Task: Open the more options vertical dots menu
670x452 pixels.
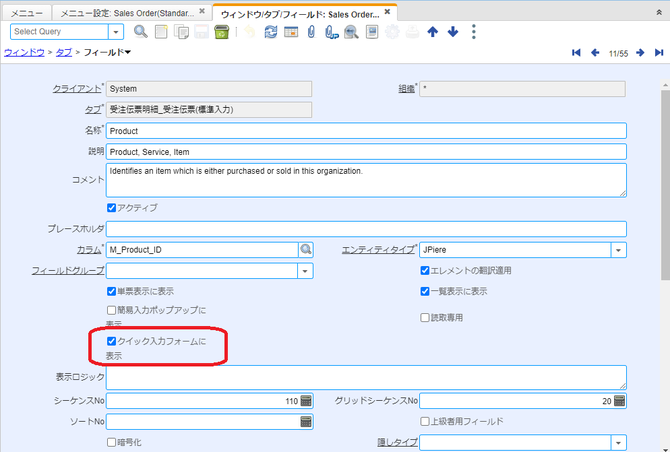Action: [473, 32]
